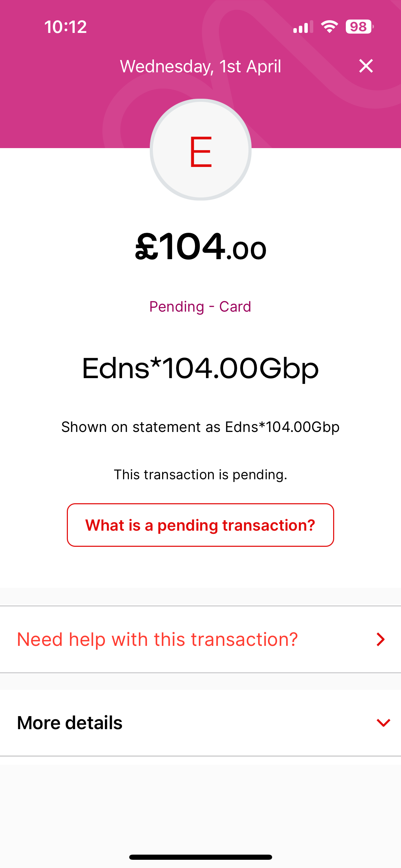Expand the More details section
The width and height of the screenshot is (401, 868).
70,723
